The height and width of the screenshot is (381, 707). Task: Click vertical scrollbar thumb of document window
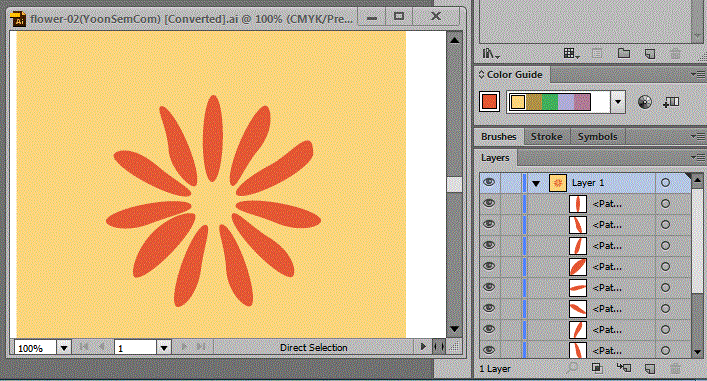coord(454,184)
